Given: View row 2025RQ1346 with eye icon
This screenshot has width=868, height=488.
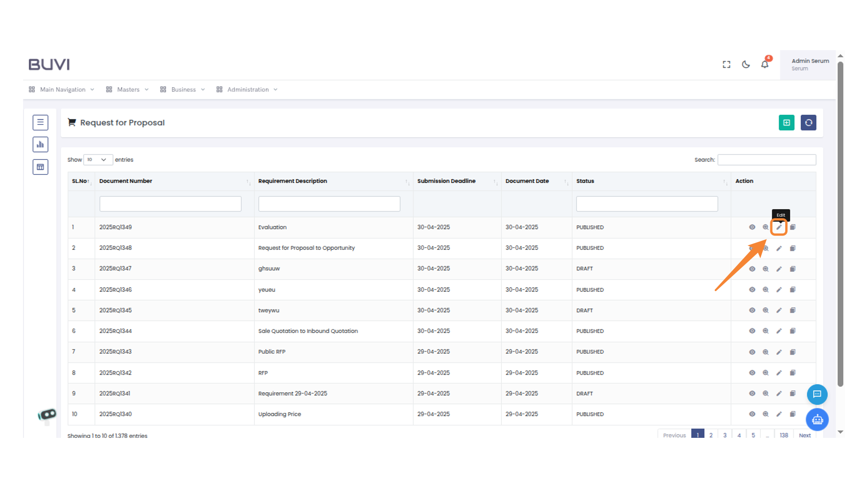Looking at the screenshot, I should (752, 290).
